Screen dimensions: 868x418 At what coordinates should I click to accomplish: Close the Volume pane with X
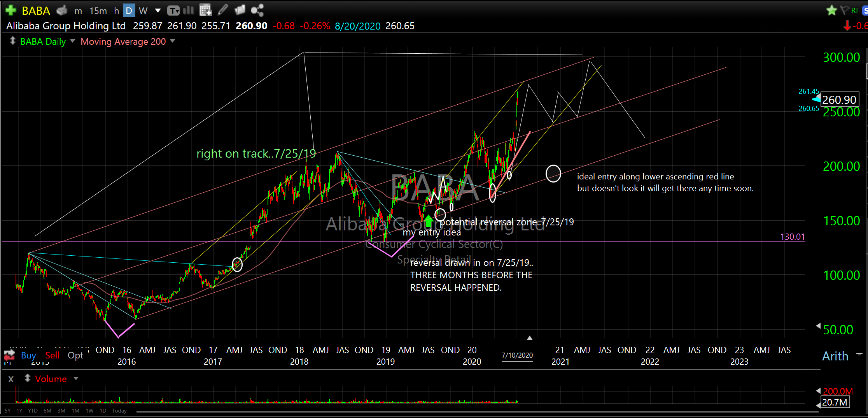[x=11, y=379]
